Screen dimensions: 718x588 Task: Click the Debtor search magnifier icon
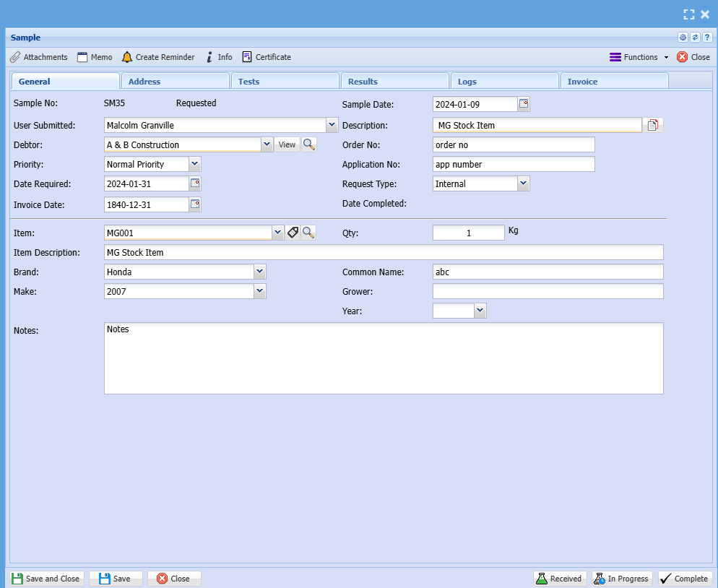coord(308,144)
